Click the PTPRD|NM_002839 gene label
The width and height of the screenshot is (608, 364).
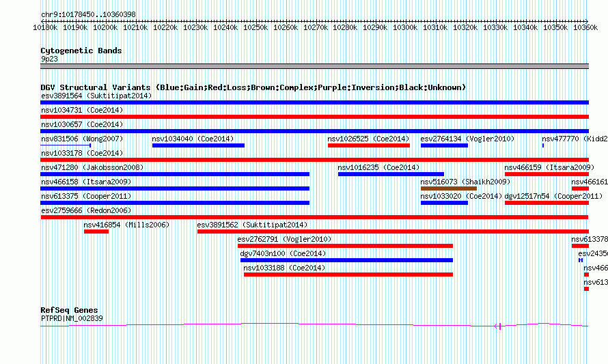(72, 319)
